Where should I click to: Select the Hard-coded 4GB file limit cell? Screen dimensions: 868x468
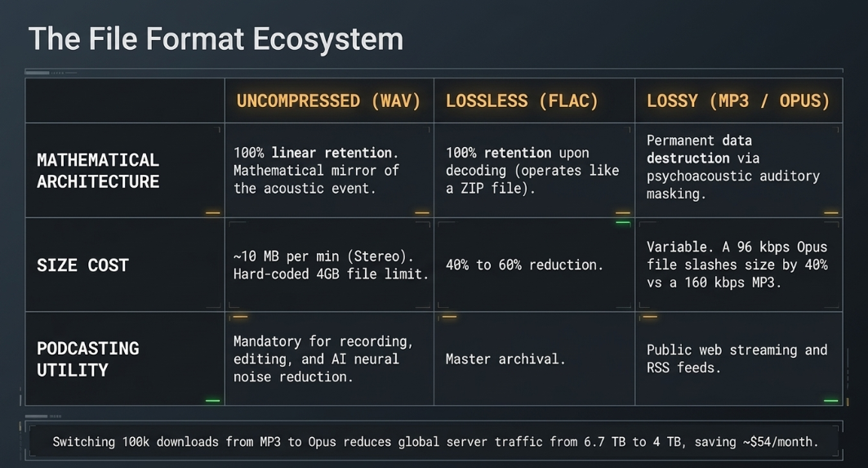coord(331,265)
